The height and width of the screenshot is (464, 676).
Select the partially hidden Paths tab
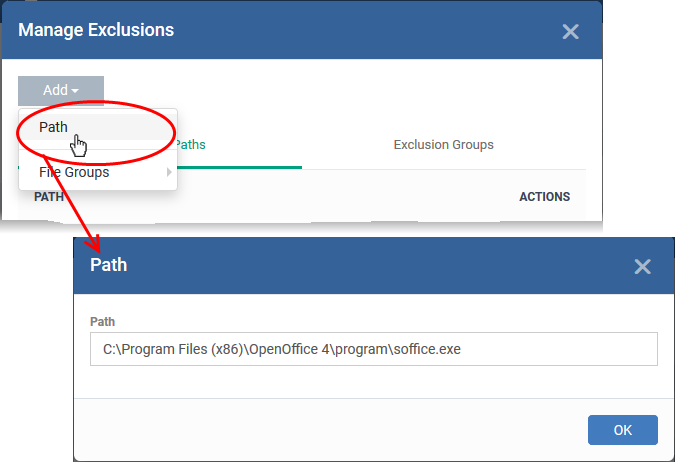190,144
